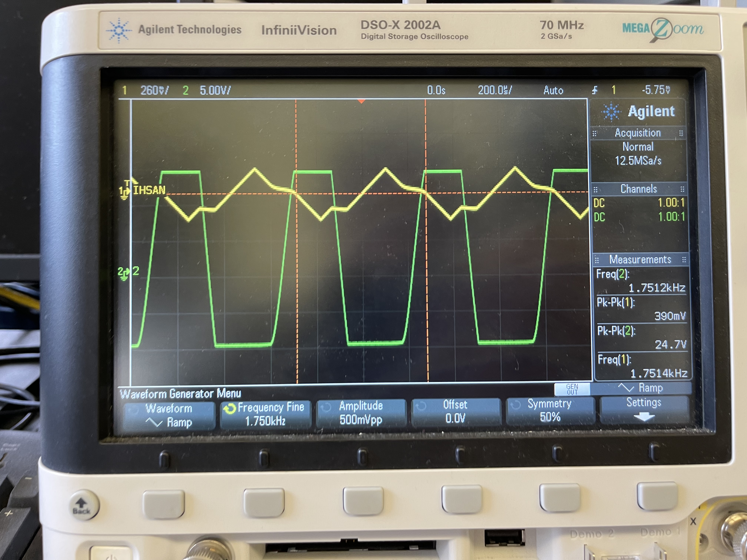This screenshot has width=747, height=560.
Task: Click the Freq(2) 1.7512kHz measurement
Action: pos(641,281)
